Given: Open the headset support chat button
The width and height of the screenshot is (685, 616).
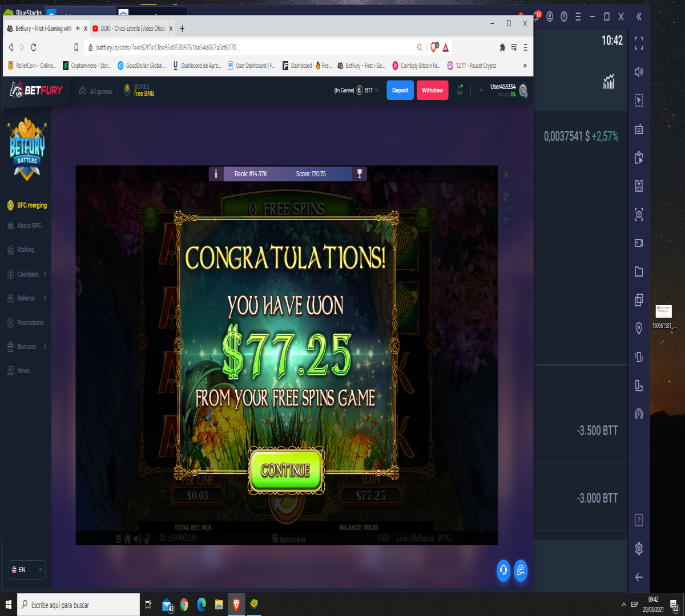Looking at the screenshot, I should pos(503,570).
